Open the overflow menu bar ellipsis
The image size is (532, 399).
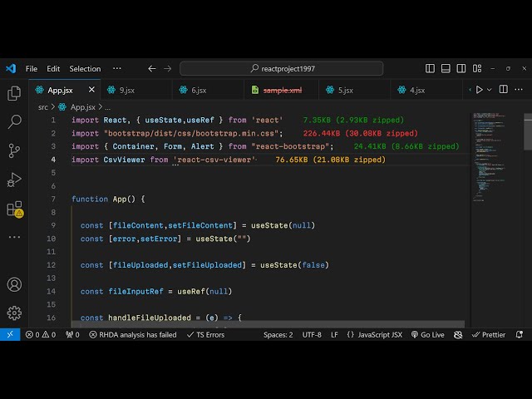tap(117, 69)
